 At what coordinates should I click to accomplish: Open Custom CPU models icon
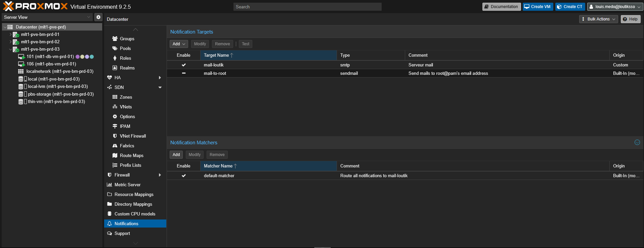110,214
